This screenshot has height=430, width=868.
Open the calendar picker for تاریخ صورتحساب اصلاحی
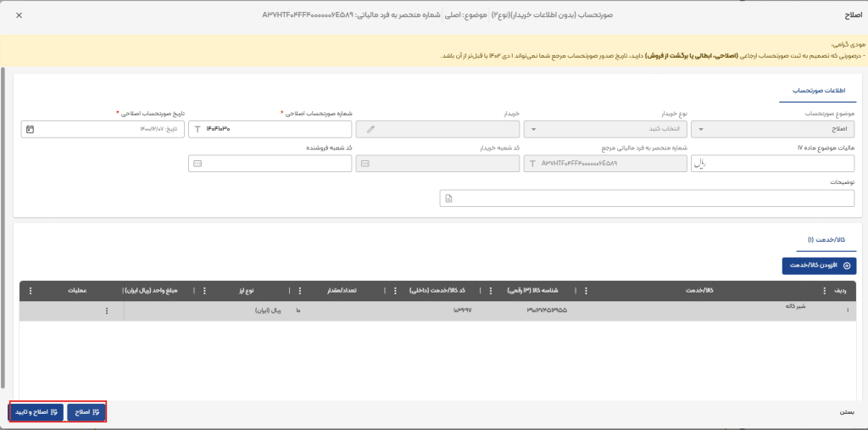click(x=30, y=129)
